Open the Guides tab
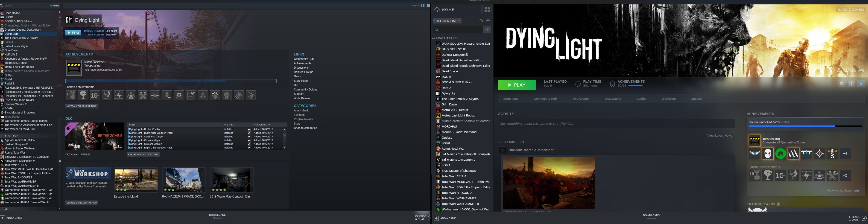The width and height of the screenshot is (868, 224). tap(641, 99)
